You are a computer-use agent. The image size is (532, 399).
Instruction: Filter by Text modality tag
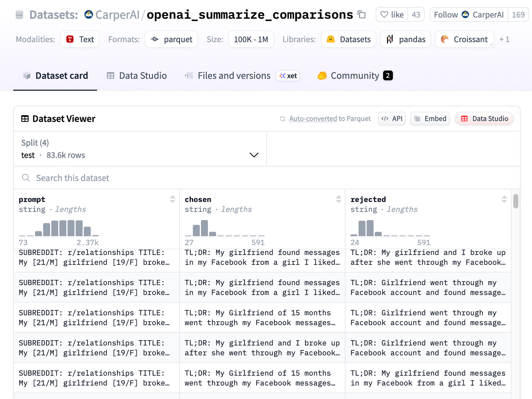pos(80,39)
